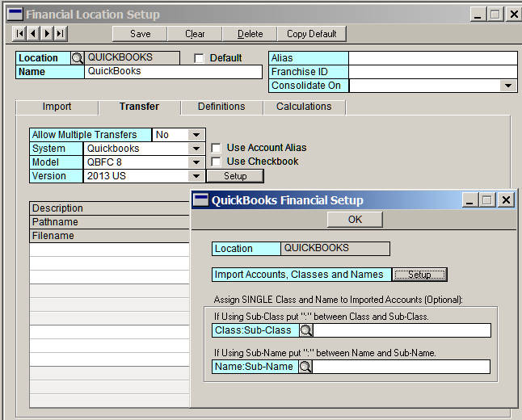Go to previous record arrow

33,34
